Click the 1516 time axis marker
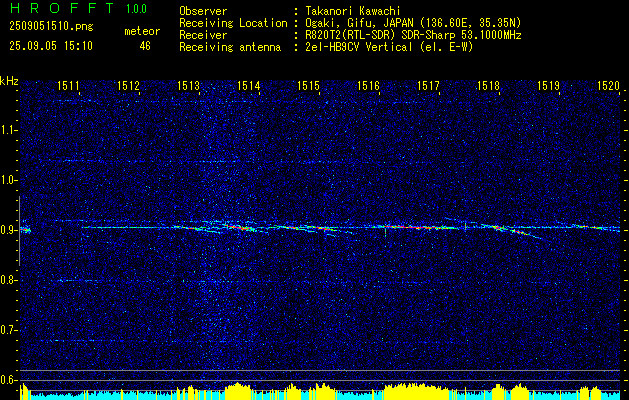The width and height of the screenshot is (629, 400). (x=368, y=85)
